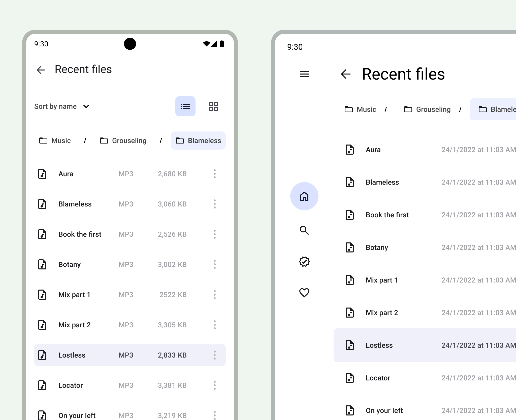Toggle settings gear option
Image resolution: width=516 pixels, height=420 pixels.
pos(304,262)
